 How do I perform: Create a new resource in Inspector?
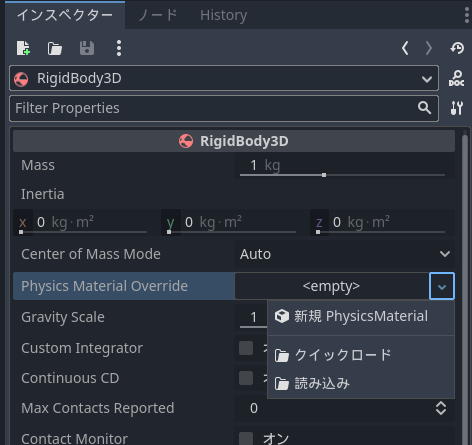click(x=23, y=48)
